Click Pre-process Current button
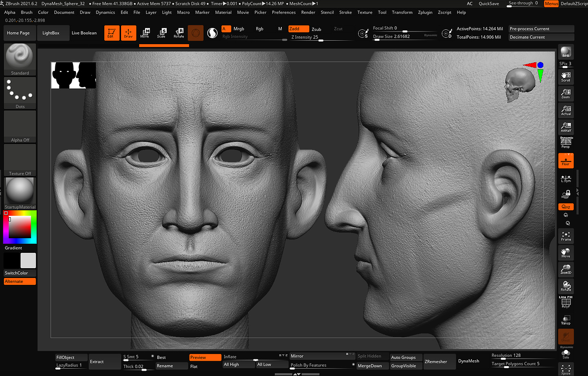 (541, 29)
